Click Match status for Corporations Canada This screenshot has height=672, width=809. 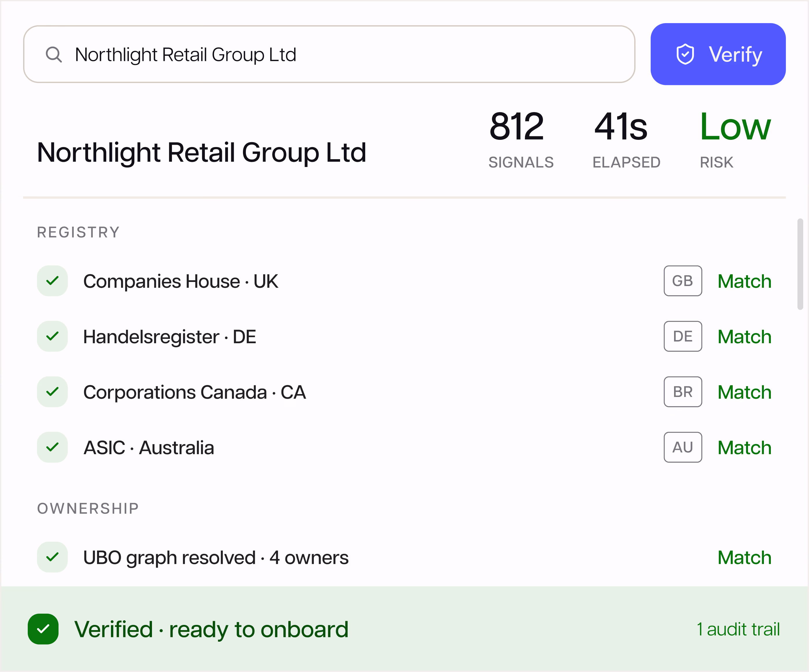(744, 392)
